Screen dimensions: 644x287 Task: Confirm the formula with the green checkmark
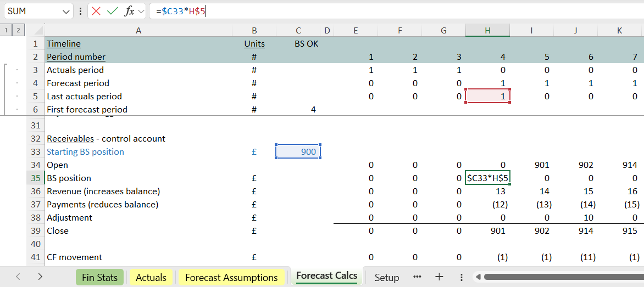[x=113, y=11]
